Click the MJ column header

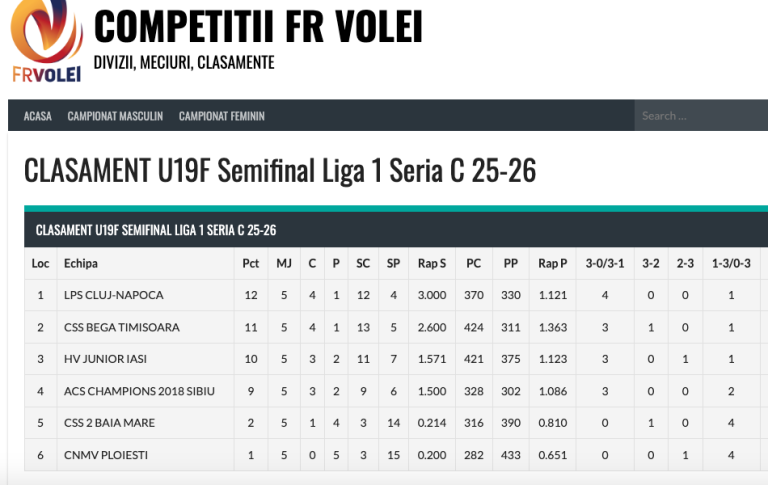284,264
